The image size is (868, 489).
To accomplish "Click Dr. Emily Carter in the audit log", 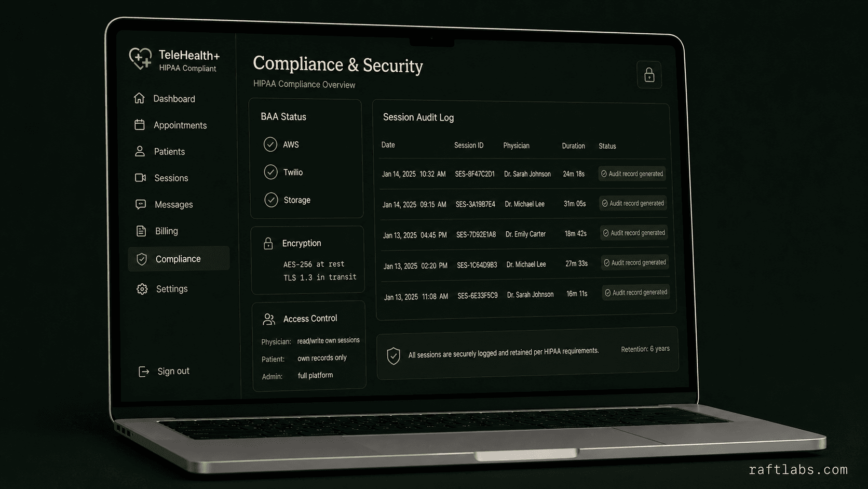I will (x=525, y=234).
